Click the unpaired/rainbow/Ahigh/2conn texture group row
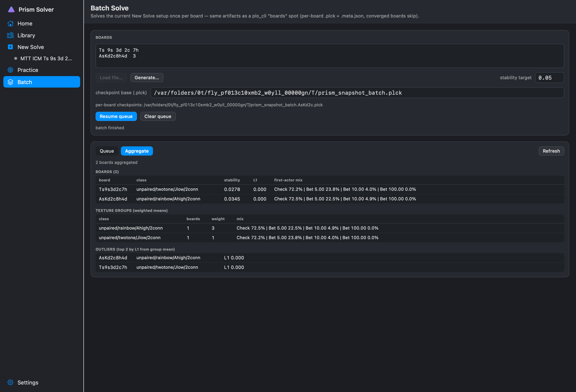 pos(330,228)
